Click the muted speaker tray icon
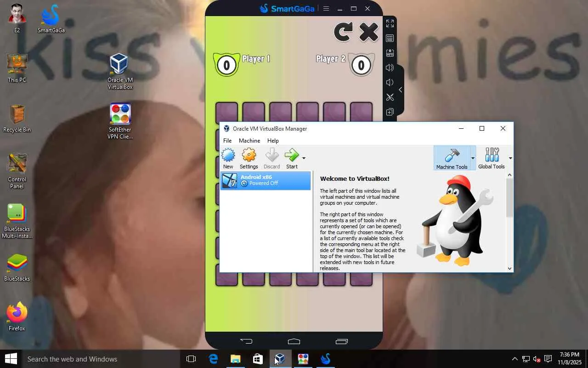 point(537,359)
